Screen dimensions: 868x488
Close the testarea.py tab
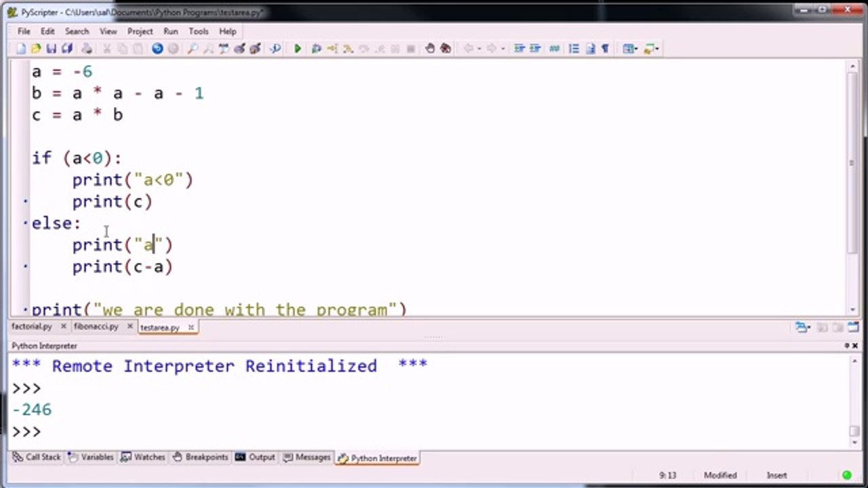191,327
